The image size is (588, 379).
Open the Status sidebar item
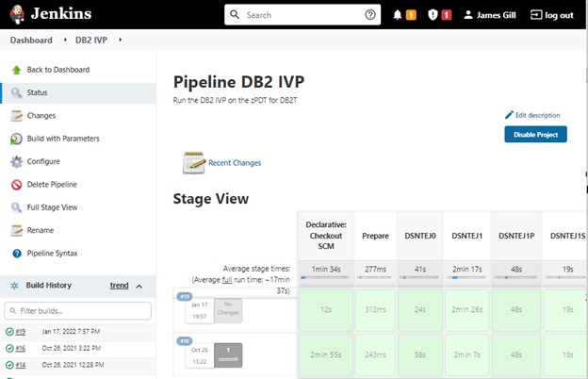pyautogui.click(x=78, y=92)
